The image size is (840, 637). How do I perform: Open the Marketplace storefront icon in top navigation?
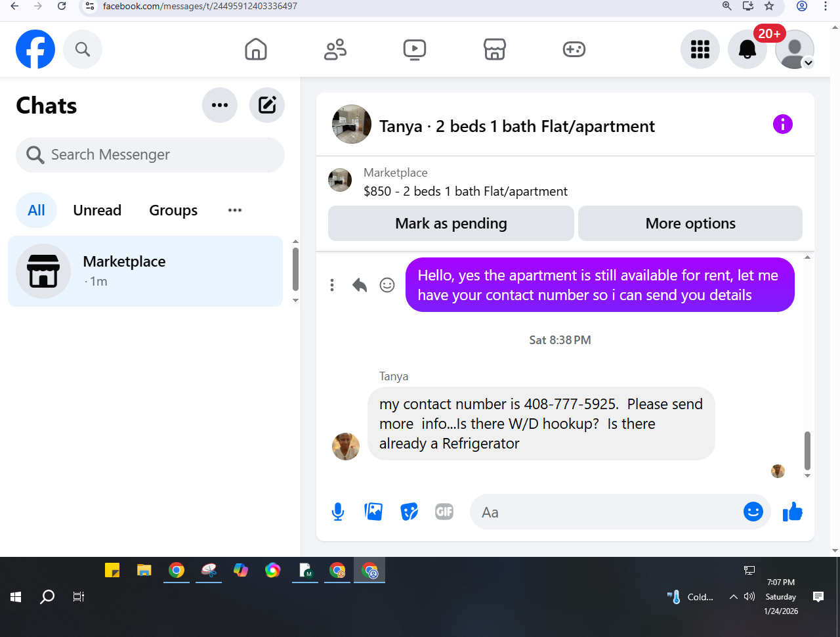(x=495, y=49)
